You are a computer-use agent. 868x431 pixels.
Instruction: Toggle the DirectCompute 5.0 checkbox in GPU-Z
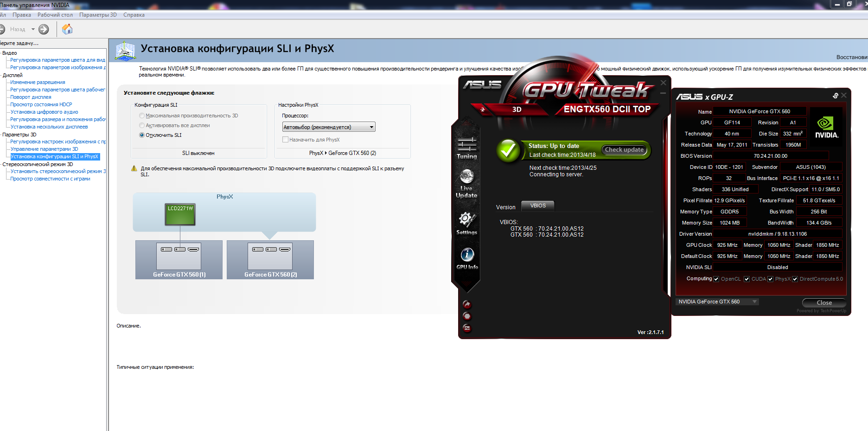tap(795, 279)
